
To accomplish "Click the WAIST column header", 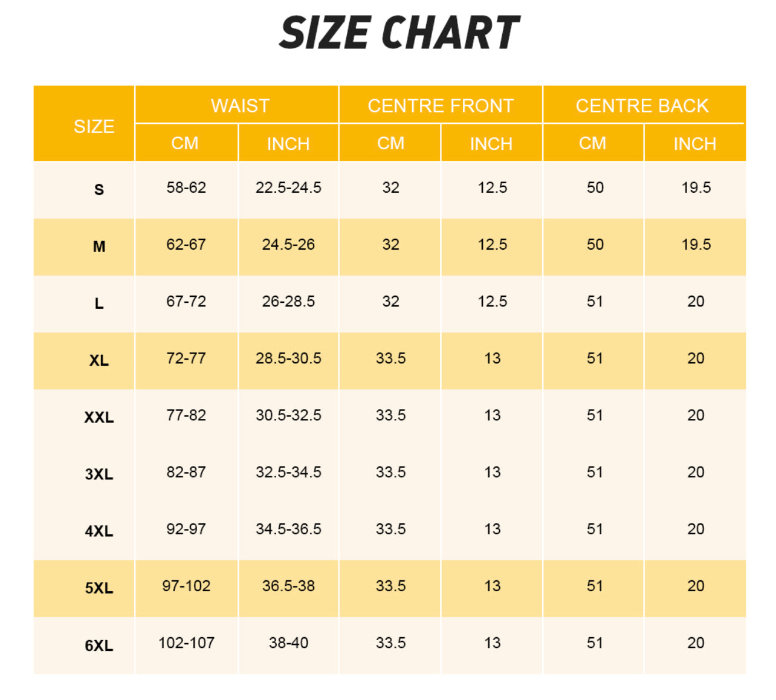I will pyautogui.click(x=240, y=106).
